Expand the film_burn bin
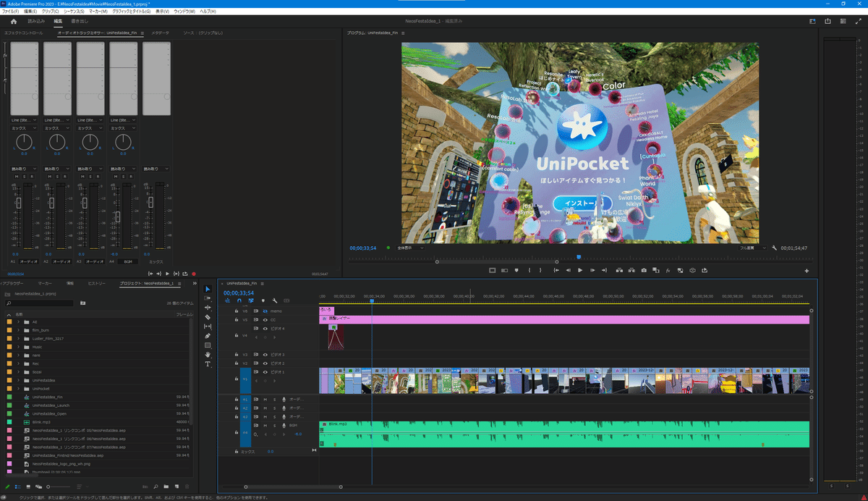The image size is (868, 501). point(19,330)
